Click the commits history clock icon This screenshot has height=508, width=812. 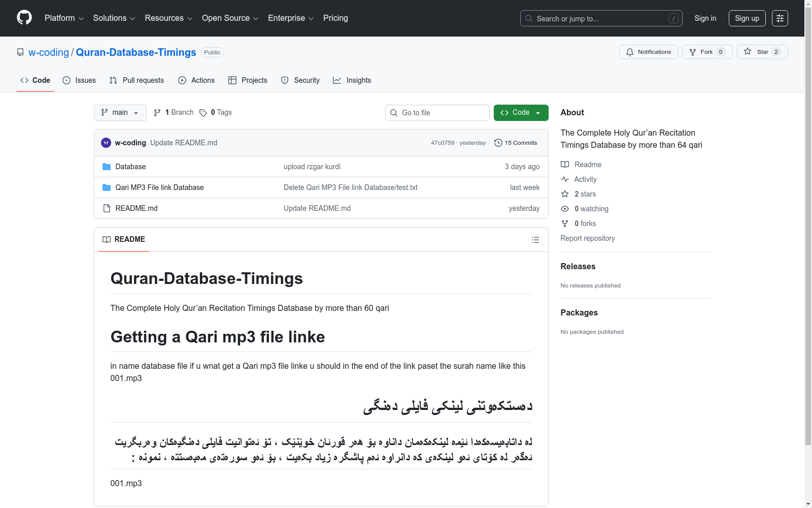pos(498,143)
